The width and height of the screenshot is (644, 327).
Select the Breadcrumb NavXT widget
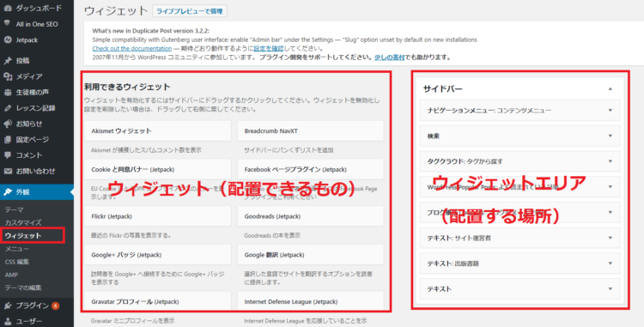coord(310,130)
